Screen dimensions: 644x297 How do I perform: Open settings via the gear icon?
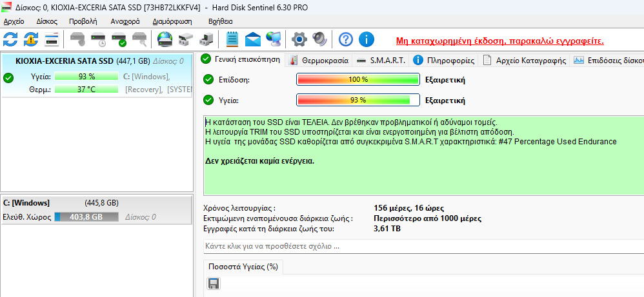(299, 39)
